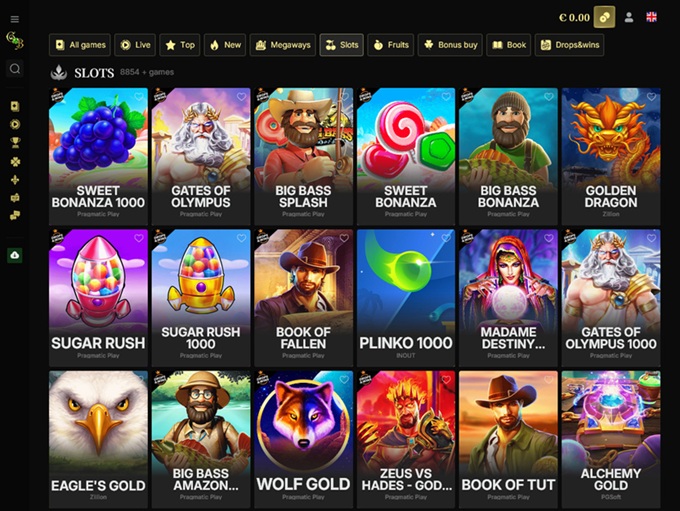The height and width of the screenshot is (511, 680).
Task: Click the clover icon in left sidebar
Action: [x=15, y=161]
